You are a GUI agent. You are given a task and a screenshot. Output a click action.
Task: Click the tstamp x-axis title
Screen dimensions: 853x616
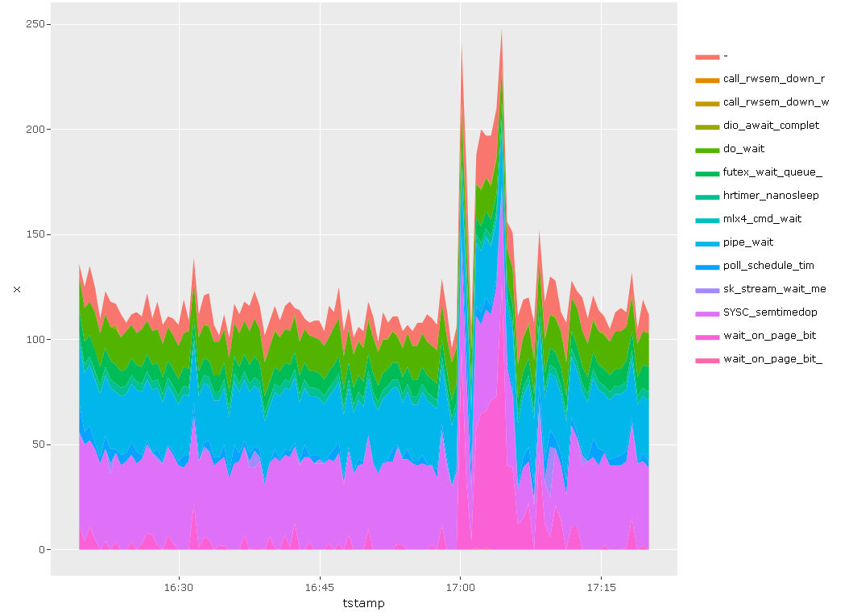tap(364, 603)
